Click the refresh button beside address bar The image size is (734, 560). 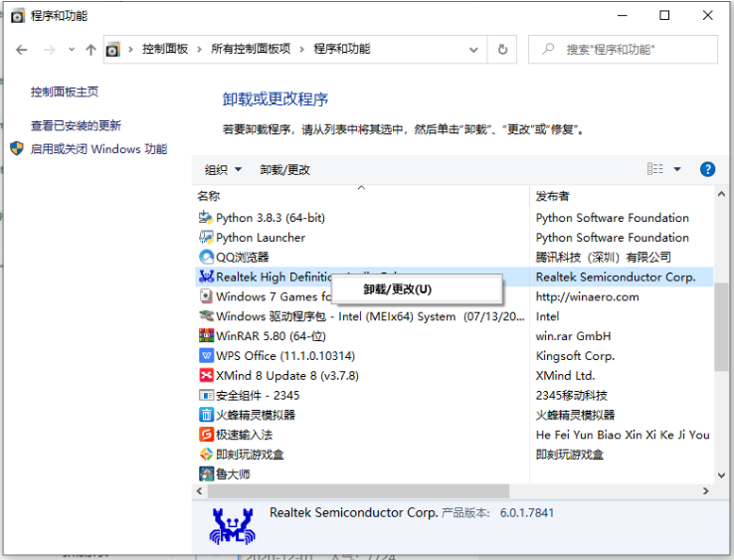click(502, 49)
